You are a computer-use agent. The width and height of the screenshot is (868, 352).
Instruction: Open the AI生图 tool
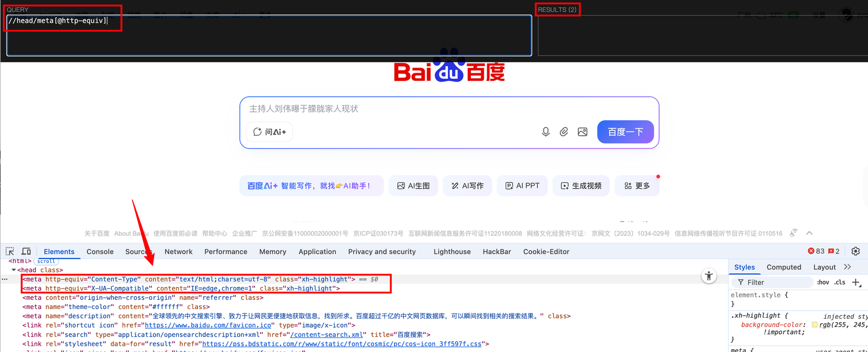pos(413,186)
